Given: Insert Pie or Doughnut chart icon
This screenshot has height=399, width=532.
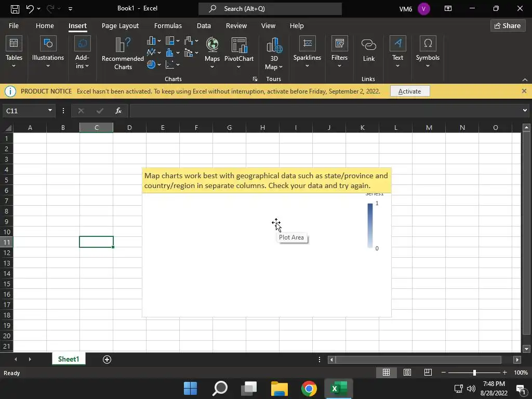Looking at the screenshot, I should 151,64.
